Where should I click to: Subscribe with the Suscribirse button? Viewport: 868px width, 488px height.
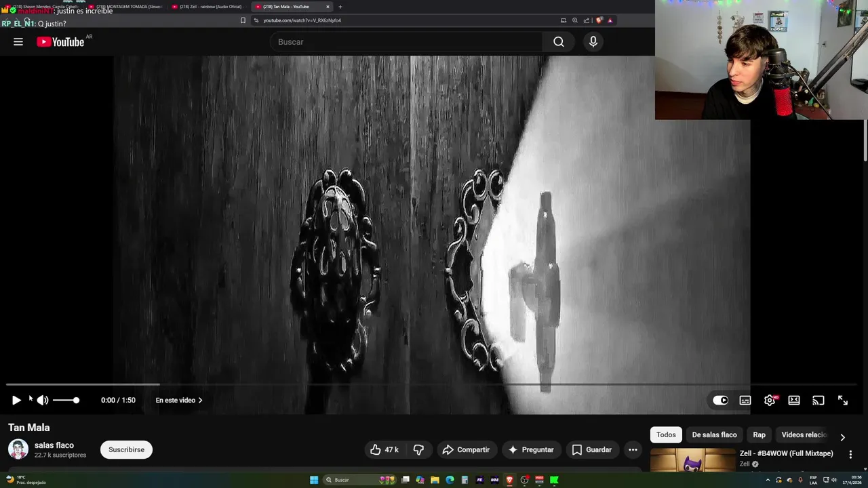(x=126, y=449)
